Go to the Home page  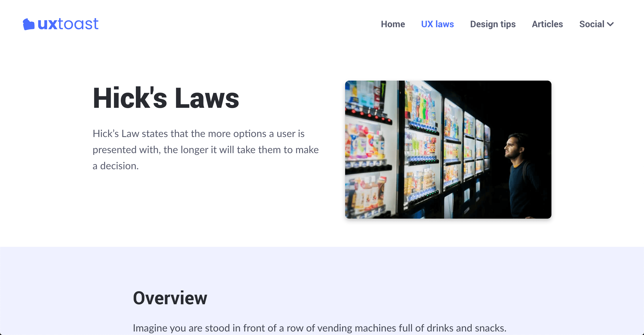[x=393, y=24]
